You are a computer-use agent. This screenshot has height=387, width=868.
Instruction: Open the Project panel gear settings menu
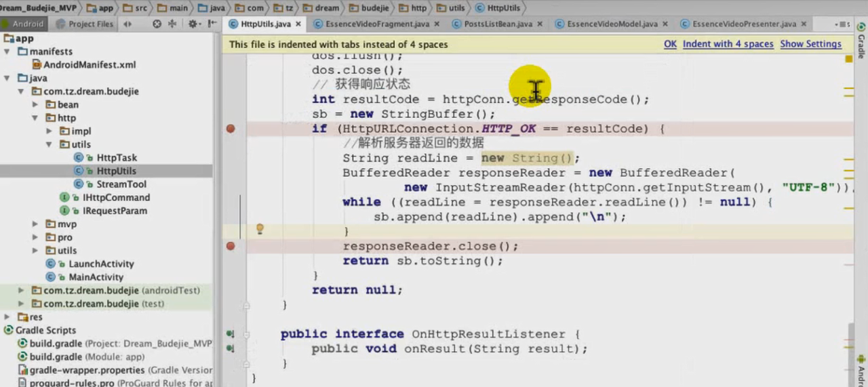(x=194, y=24)
